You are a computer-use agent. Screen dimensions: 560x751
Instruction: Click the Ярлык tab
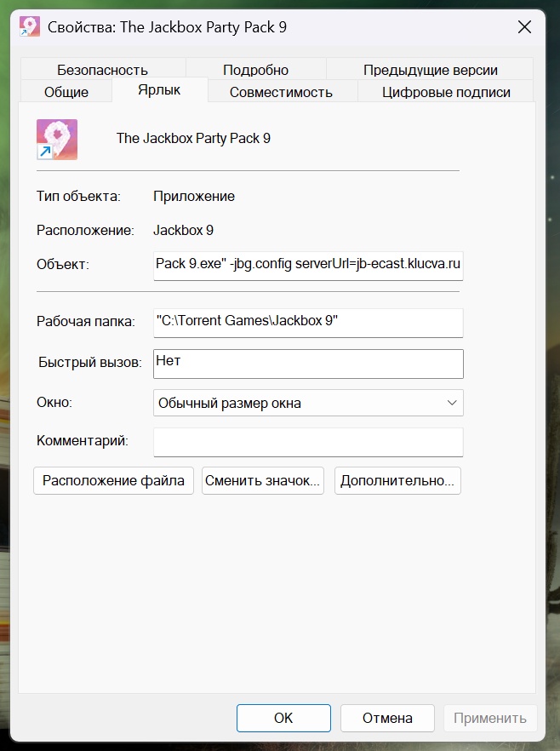coord(159,90)
